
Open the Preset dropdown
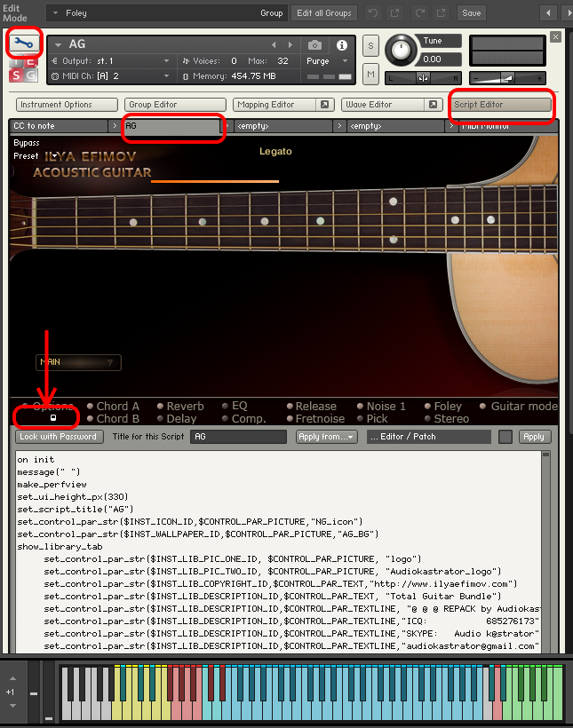pyautogui.click(x=54, y=156)
